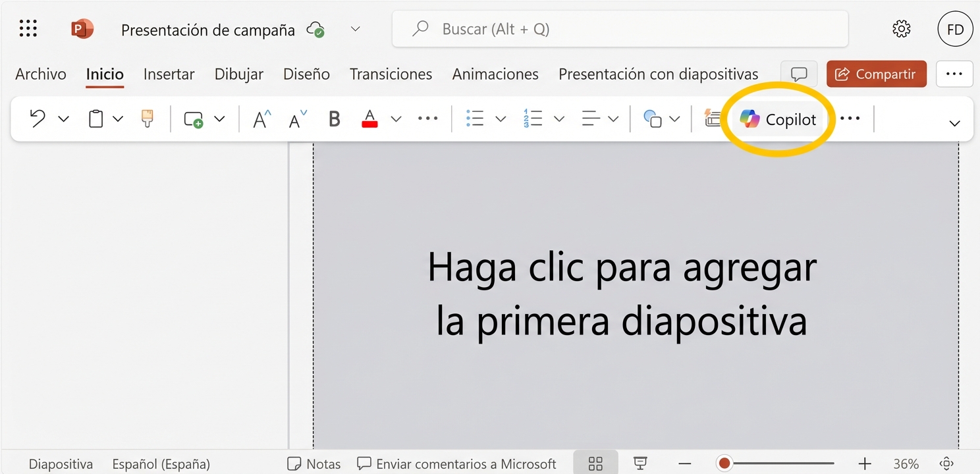The width and height of the screenshot is (980, 474).
Task: Open the document title dropdown chevron
Action: click(x=356, y=29)
